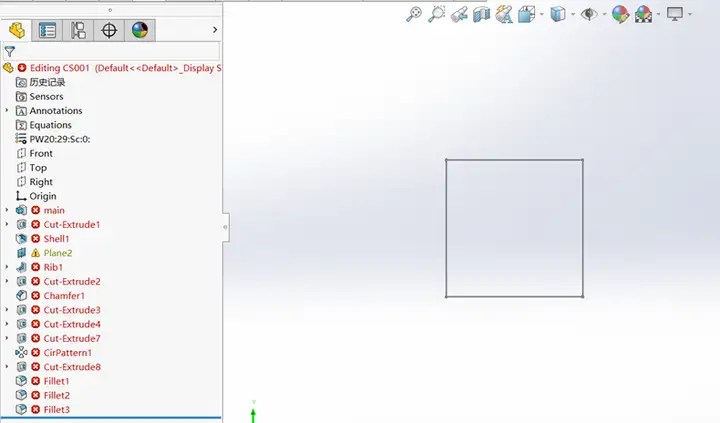The image size is (720, 423).
Task: Switch to the ConfigurationManager tab
Action: tap(78, 30)
